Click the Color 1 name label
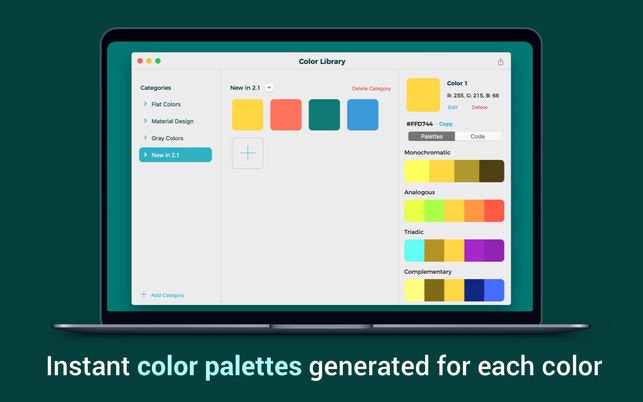The width and height of the screenshot is (643, 402). click(457, 83)
